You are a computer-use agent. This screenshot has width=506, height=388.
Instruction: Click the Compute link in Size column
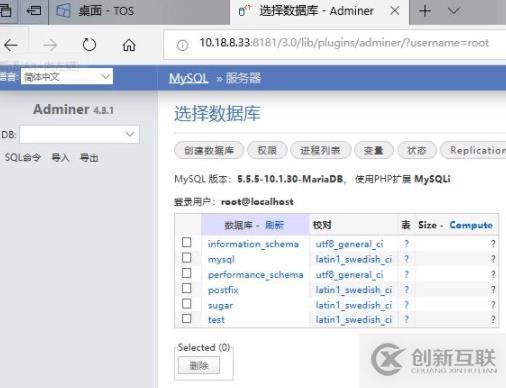[x=471, y=225]
